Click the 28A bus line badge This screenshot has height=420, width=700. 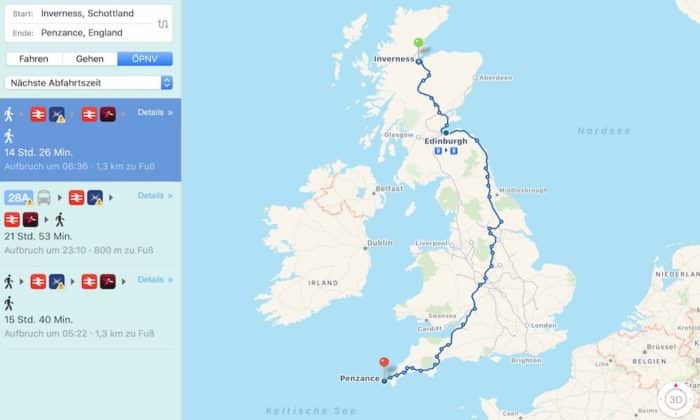[x=18, y=198]
